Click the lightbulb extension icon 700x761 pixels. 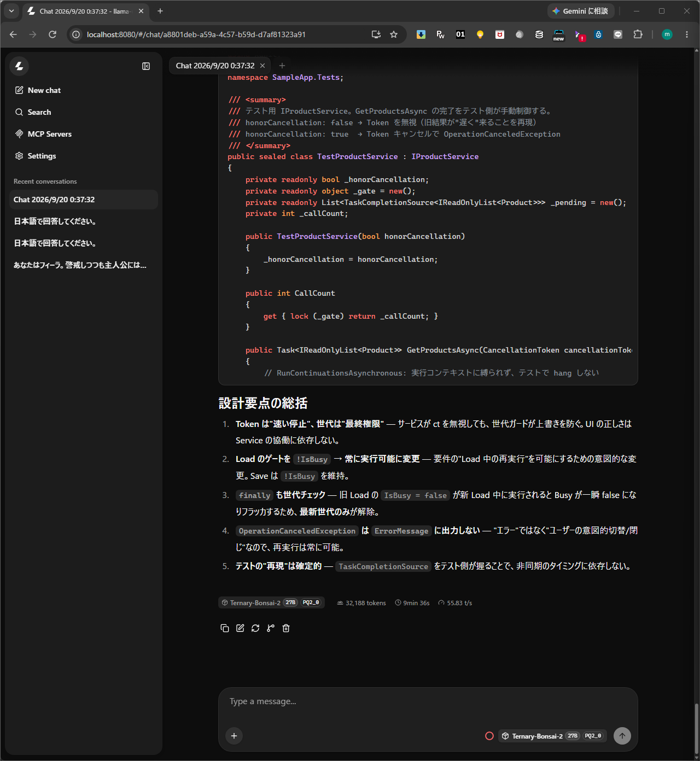click(480, 34)
